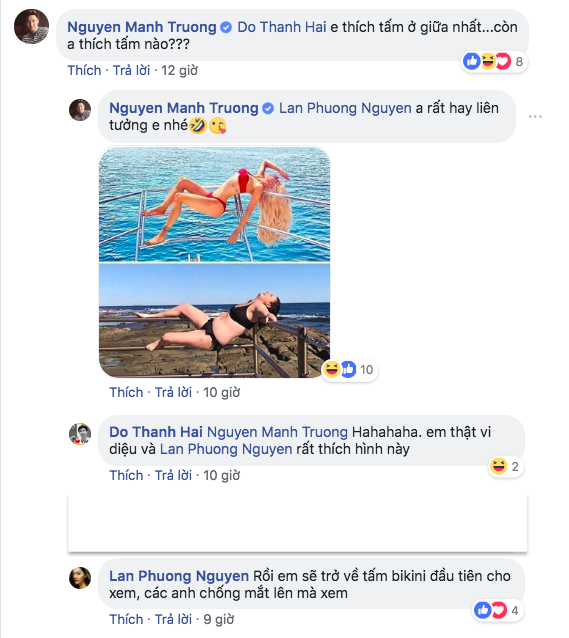569x638 pixels.
Task: Open reactions summary showing 8 on first comment
Action: [495, 62]
